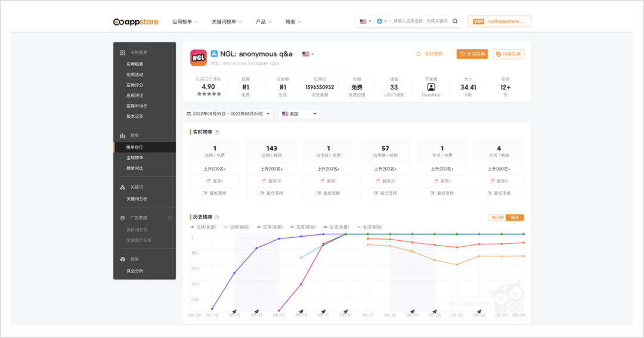644x338 pixels.
Task: Open the date range picker dropdown
Action: click(229, 114)
